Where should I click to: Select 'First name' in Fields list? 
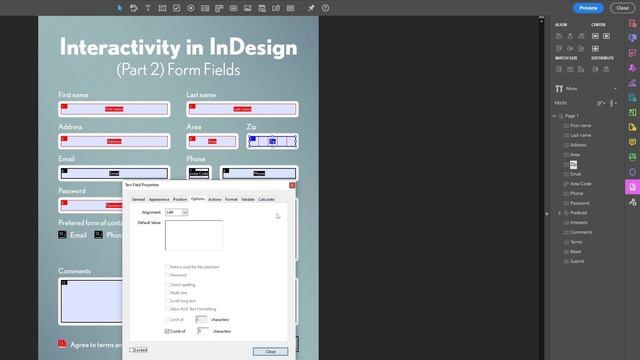(x=580, y=126)
